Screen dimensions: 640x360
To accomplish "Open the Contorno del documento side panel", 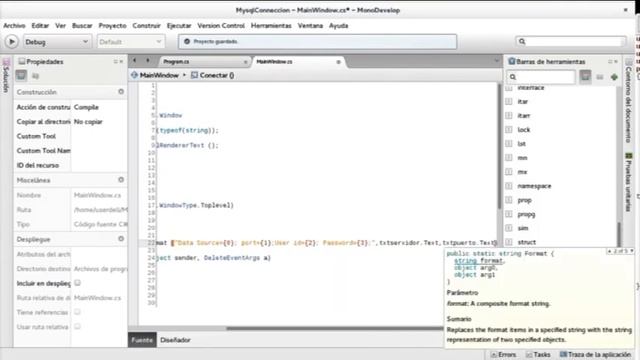I will 629,101.
